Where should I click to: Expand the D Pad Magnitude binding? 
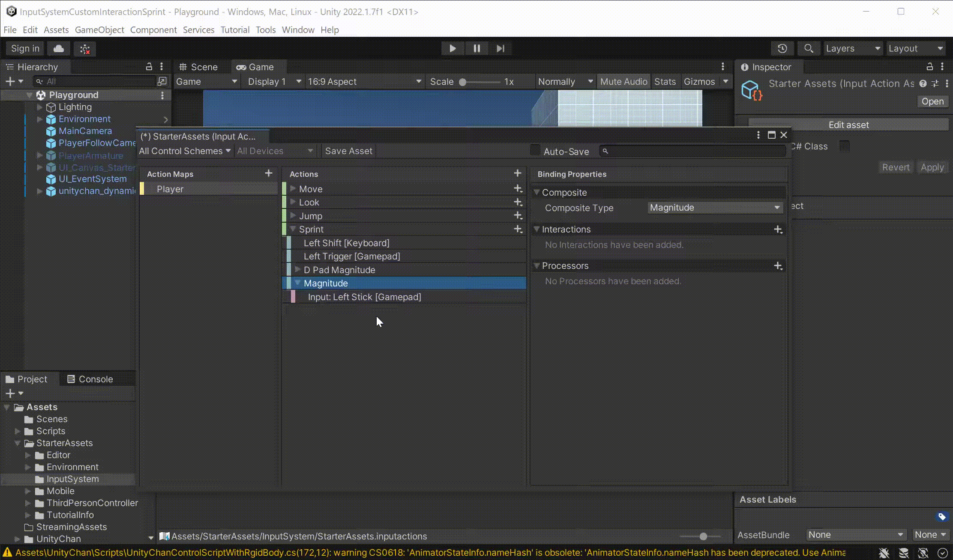click(x=298, y=269)
